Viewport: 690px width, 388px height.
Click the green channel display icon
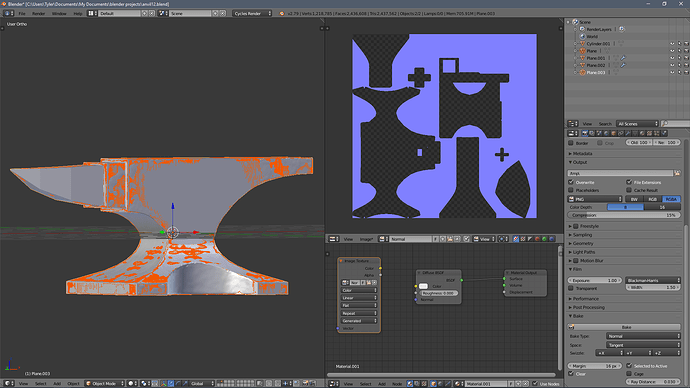(544, 239)
